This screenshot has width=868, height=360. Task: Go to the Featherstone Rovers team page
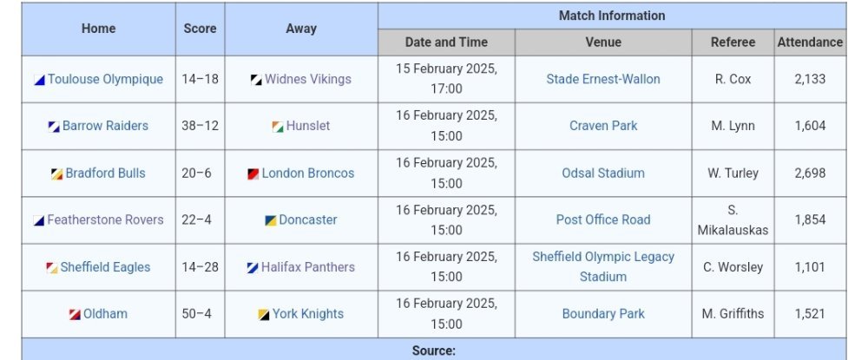pyautogui.click(x=105, y=219)
